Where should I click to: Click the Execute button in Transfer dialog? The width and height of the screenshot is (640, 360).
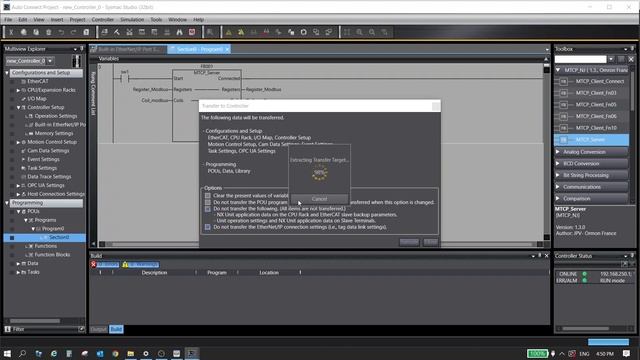click(x=409, y=242)
